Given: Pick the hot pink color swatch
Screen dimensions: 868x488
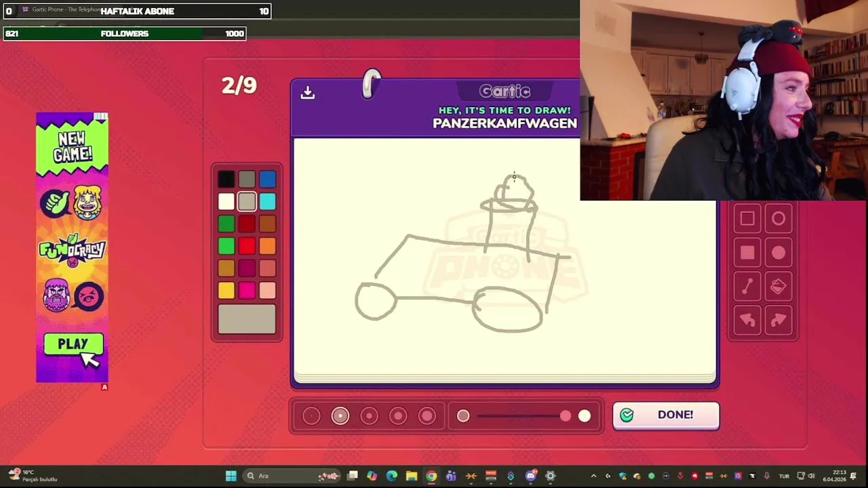Looking at the screenshot, I should point(247,291).
